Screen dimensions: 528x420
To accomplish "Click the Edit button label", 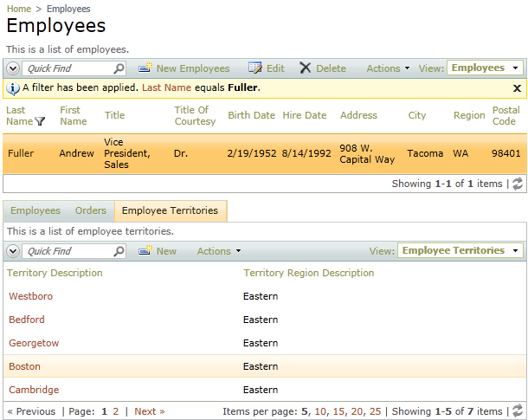I will 275,68.
